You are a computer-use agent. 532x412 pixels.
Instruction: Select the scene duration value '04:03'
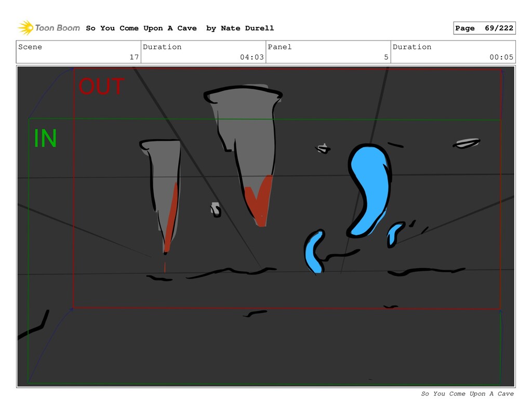point(252,57)
